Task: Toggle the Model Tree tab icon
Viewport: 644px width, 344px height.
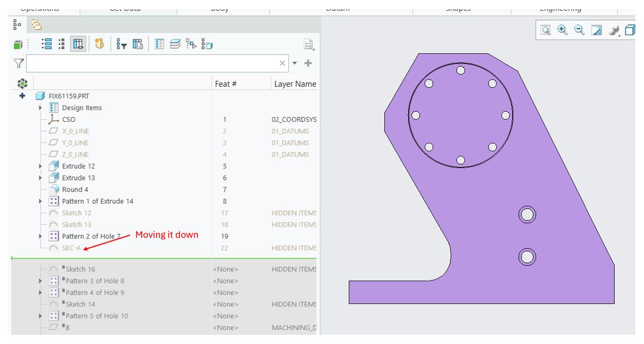Action: (16, 24)
